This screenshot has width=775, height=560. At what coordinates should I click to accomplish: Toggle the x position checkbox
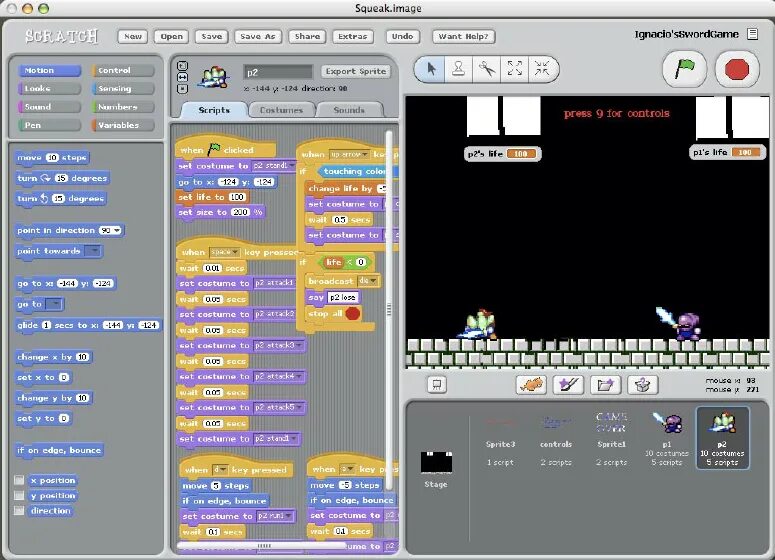tap(19, 480)
